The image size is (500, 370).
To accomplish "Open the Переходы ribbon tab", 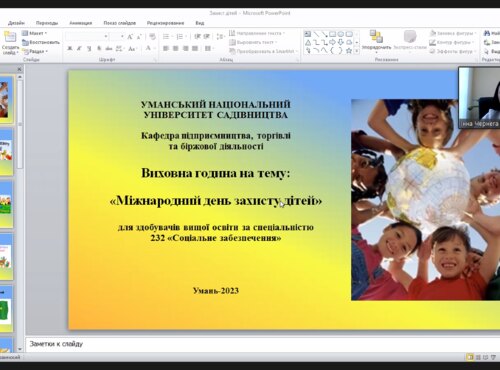I will 47,23.
